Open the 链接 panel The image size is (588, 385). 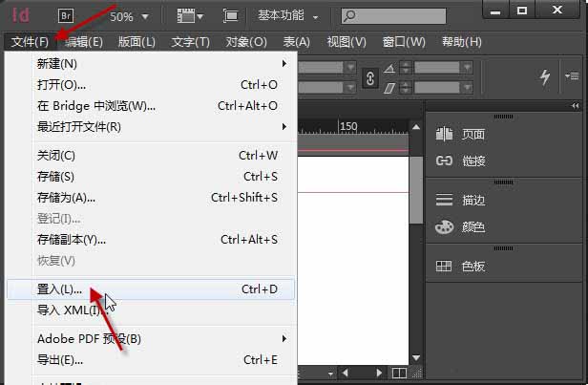[x=461, y=161]
